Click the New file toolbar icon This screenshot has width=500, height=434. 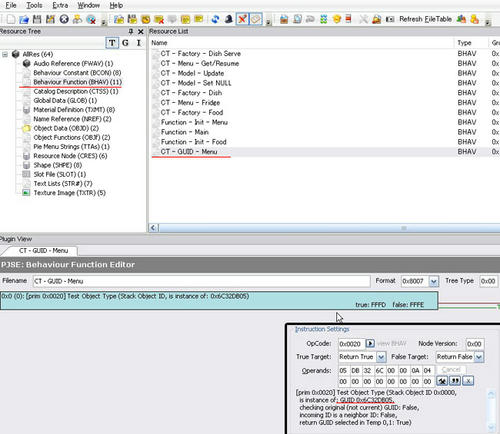(11, 19)
